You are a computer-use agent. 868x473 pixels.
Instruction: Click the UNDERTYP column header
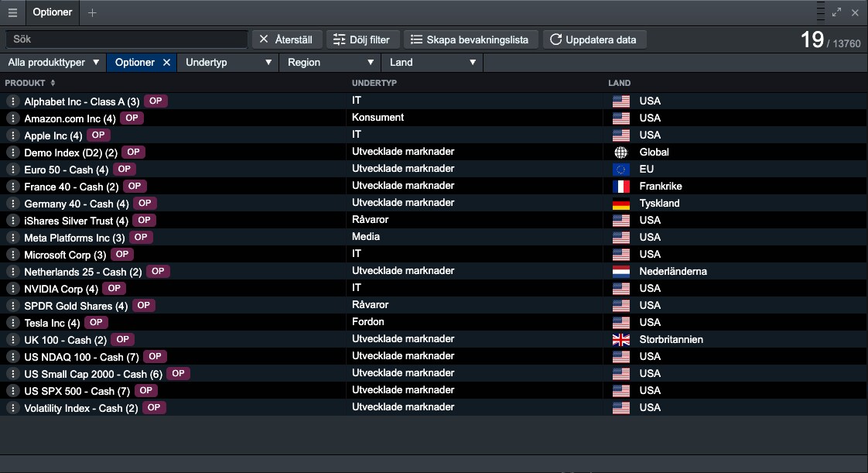coord(374,83)
